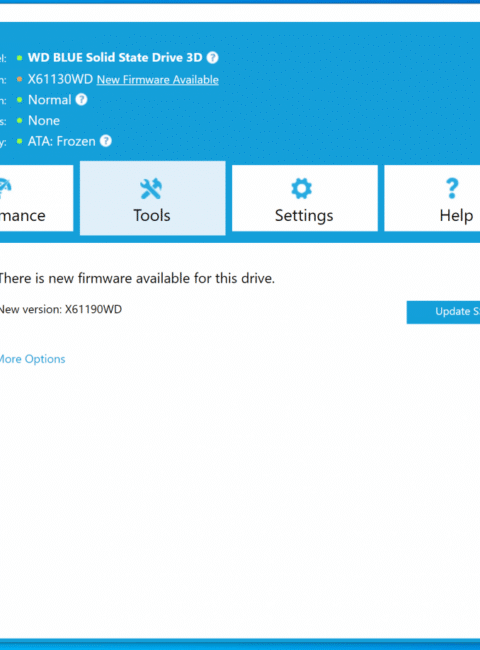Click the New version X61190WD text
Viewport: 480px width, 650px height.
tap(61, 310)
